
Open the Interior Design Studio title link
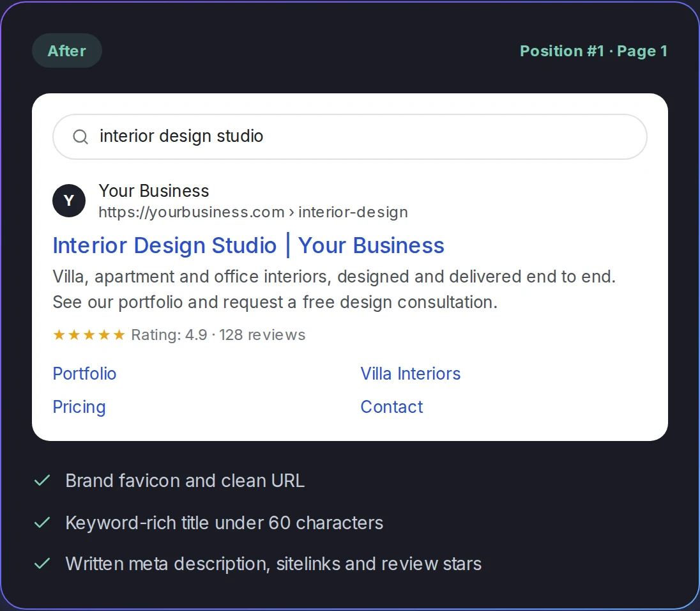(248, 245)
